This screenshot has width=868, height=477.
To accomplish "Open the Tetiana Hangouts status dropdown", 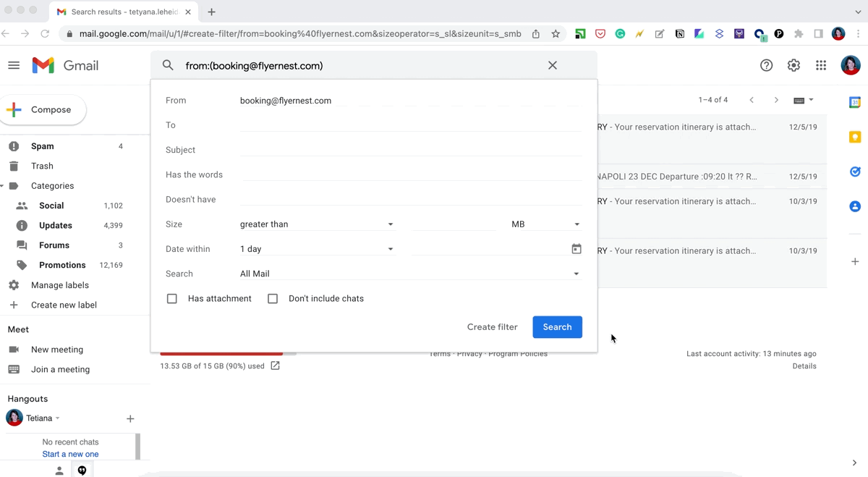I will tap(58, 418).
